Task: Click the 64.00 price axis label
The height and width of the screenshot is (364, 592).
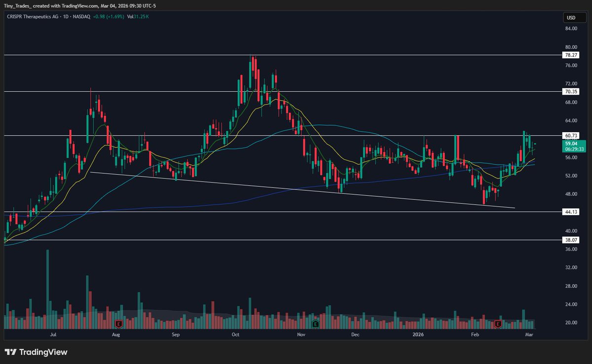Action: pyautogui.click(x=571, y=121)
